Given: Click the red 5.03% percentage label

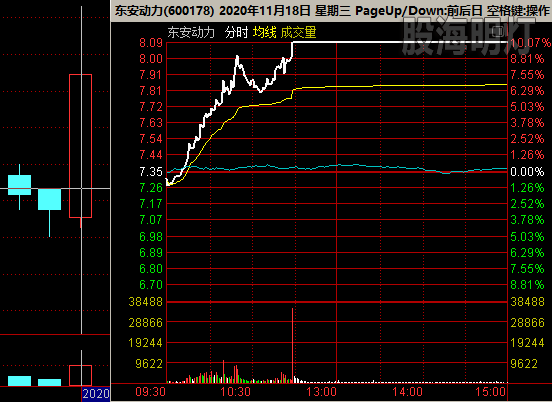Looking at the screenshot, I should (x=527, y=107).
